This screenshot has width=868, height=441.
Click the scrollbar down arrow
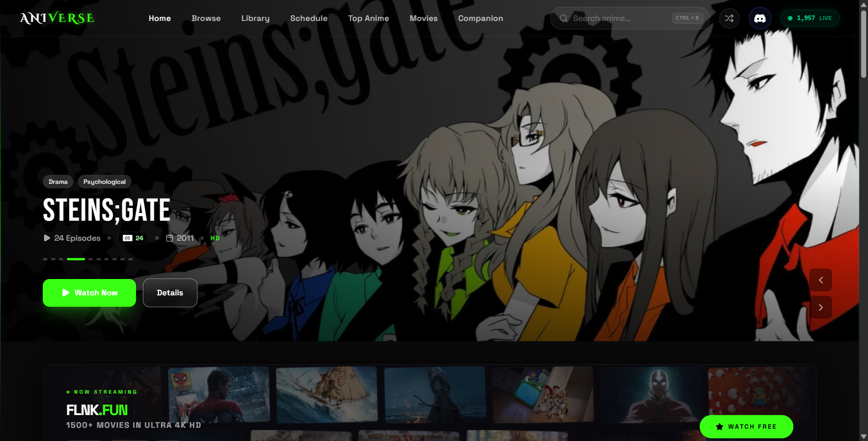pos(863,436)
